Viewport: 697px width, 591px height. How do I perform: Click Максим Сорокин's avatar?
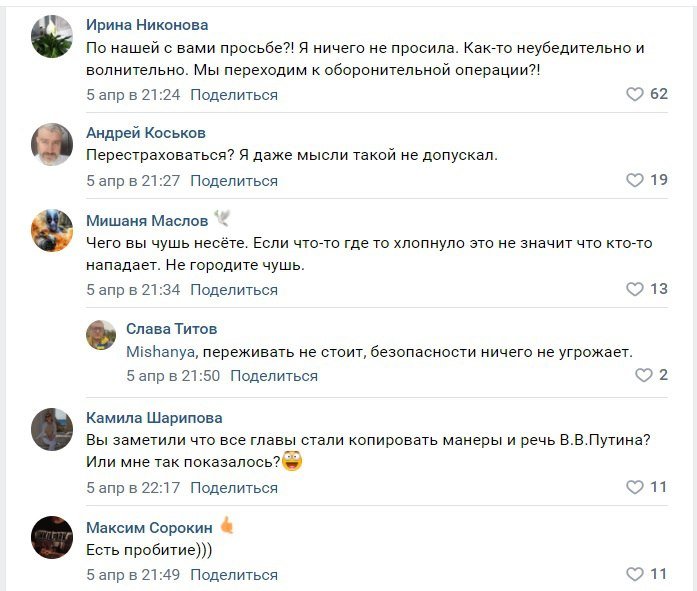click(x=52, y=537)
